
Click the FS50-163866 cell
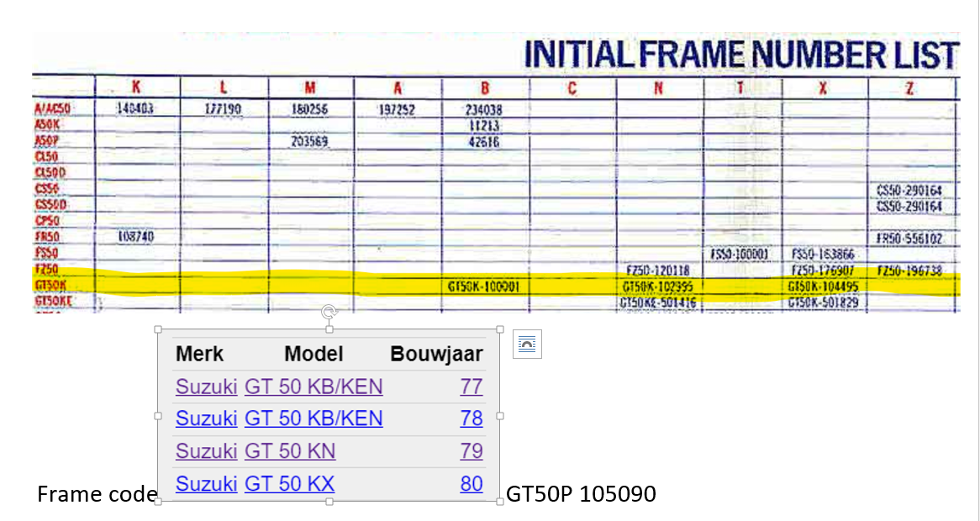pos(823,255)
